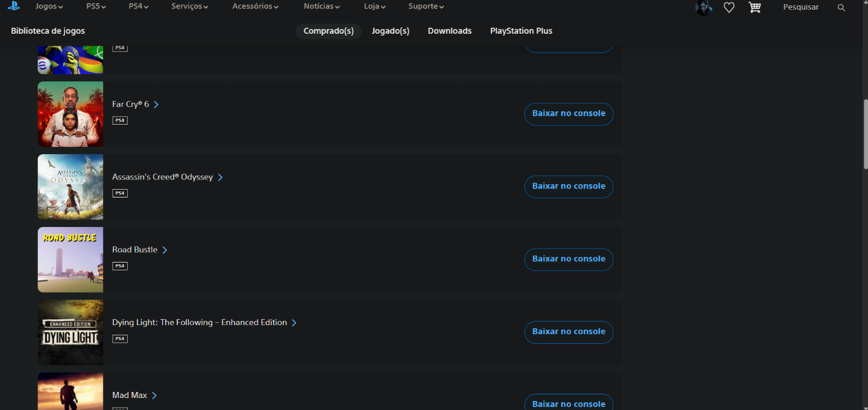868x410 pixels.
Task: Open the Assassin's Creed Odyssey title link
Action: click(x=168, y=178)
